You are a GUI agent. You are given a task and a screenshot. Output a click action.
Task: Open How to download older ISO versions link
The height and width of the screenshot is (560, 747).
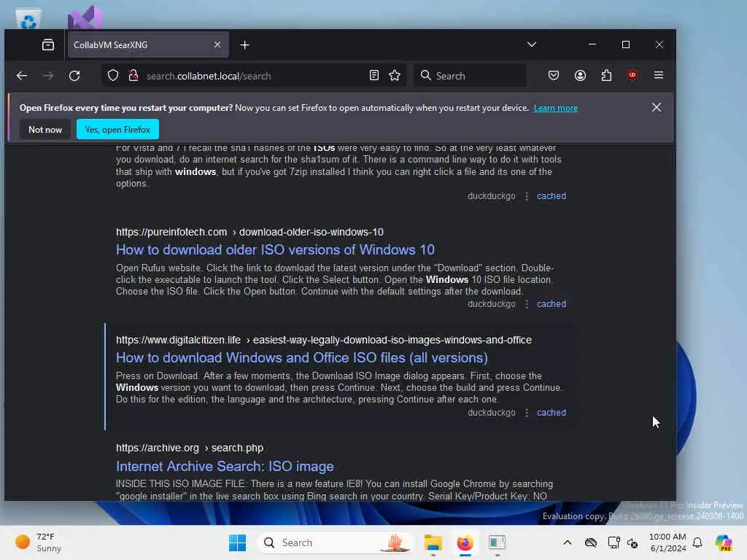275,249
